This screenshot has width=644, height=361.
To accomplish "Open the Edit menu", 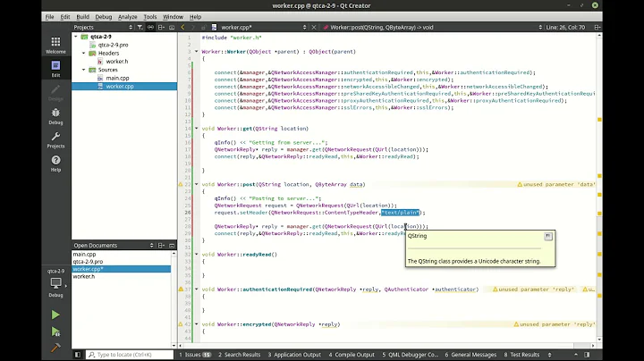I will [65, 17].
